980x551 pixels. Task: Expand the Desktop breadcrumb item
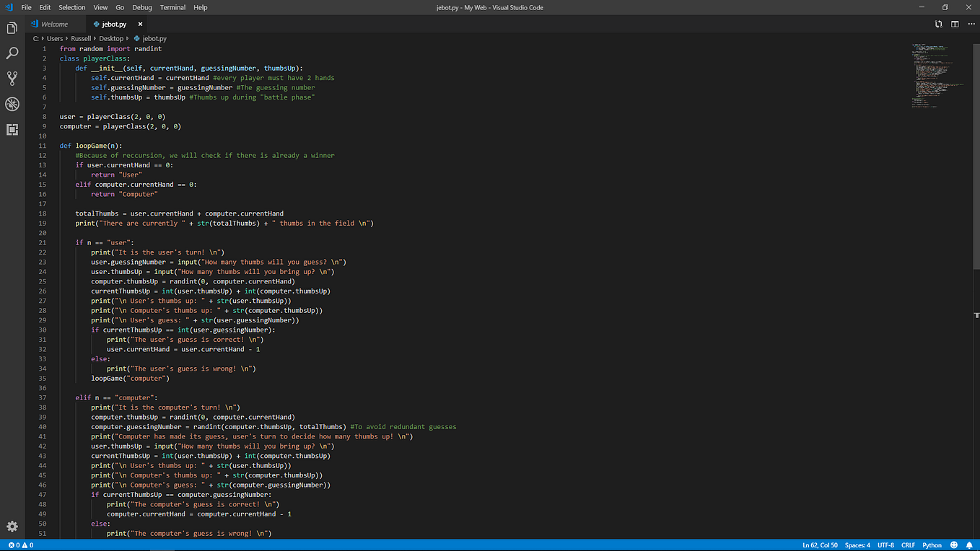point(111,38)
